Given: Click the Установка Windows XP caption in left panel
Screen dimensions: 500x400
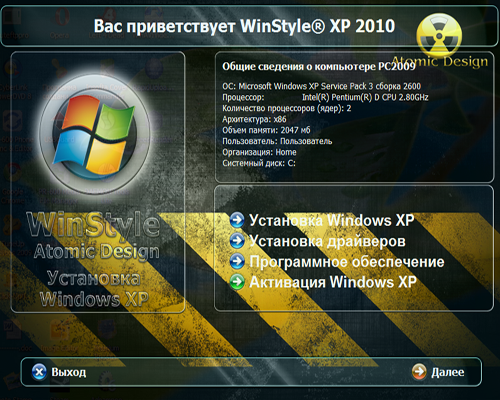Looking at the screenshot, I should point(94,289).
